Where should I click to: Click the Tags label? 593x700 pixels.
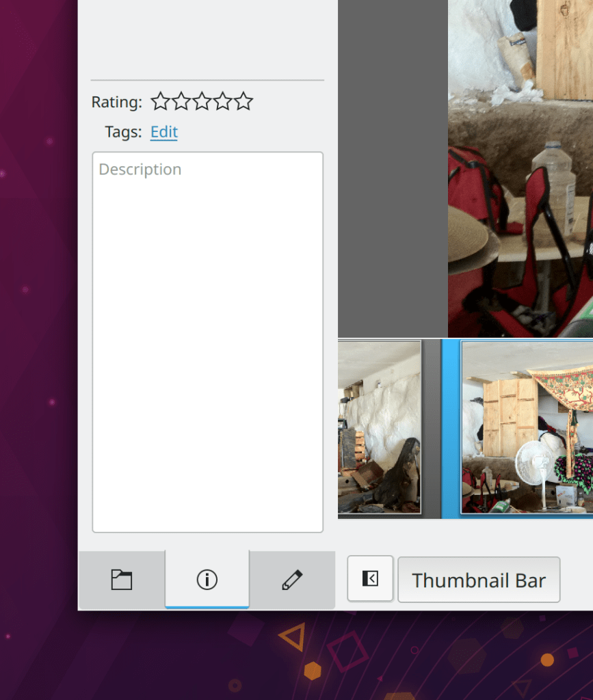(x=123, y=132)
